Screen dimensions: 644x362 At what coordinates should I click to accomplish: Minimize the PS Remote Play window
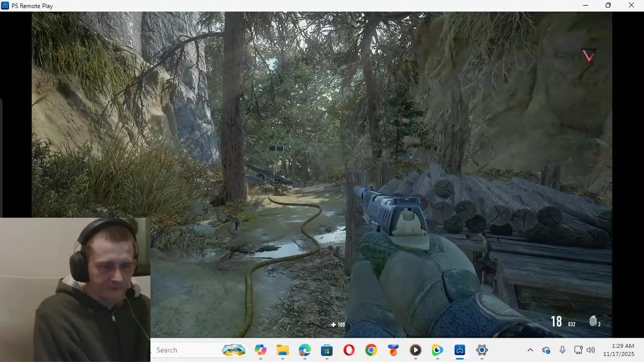point(585,6)
